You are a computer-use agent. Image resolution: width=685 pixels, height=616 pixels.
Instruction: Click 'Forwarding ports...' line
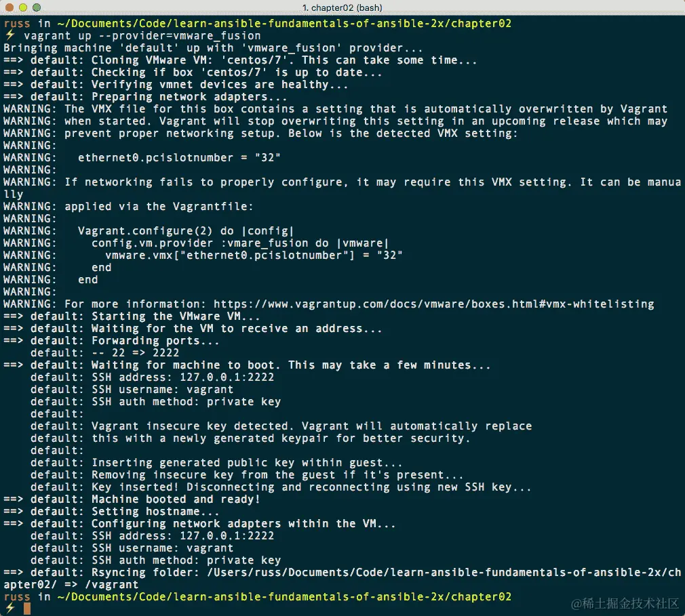click(x=111, y=341)
